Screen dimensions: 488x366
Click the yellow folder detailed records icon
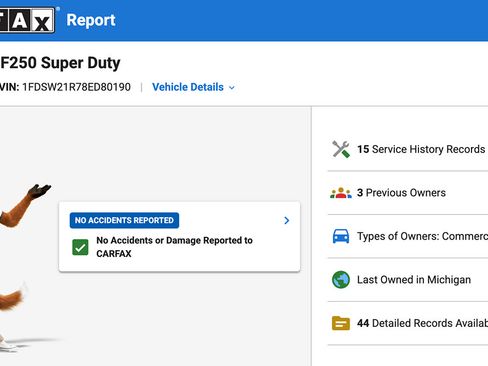[x=341, y=323]
